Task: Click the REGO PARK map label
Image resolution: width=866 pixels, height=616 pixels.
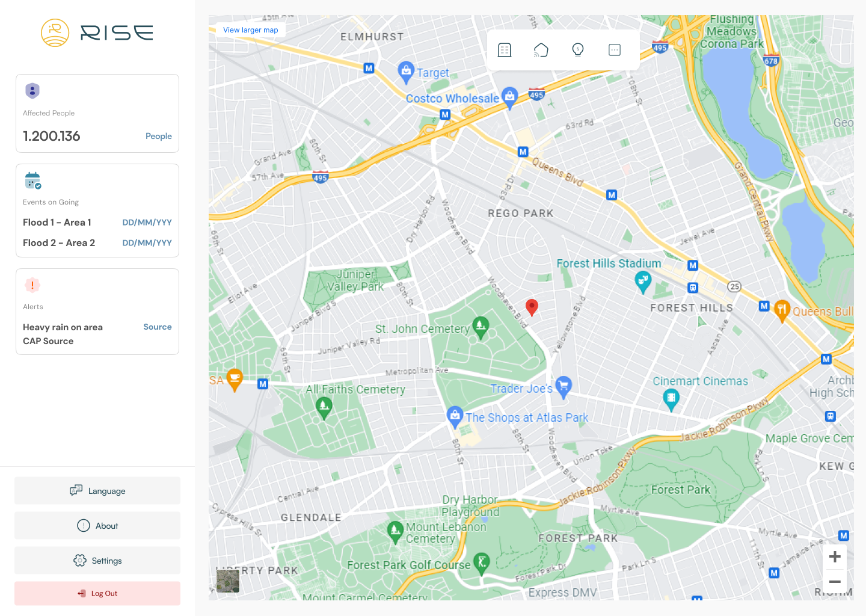Action: (521, 214)
